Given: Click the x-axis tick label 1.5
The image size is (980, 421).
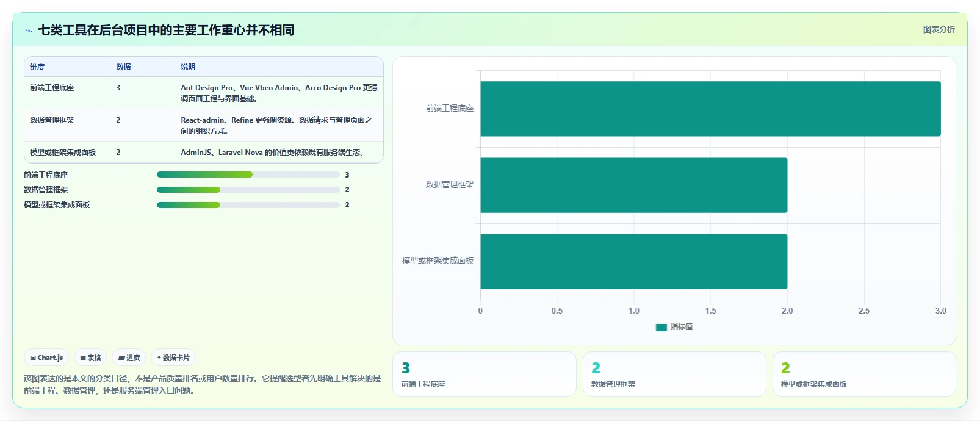Looking at the screenshot, I should pos(710,311).
